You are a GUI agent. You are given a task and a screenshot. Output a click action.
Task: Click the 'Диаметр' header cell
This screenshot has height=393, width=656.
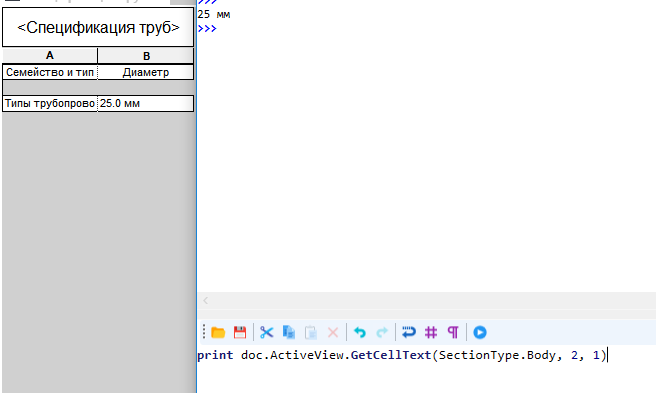click(146, 72)
